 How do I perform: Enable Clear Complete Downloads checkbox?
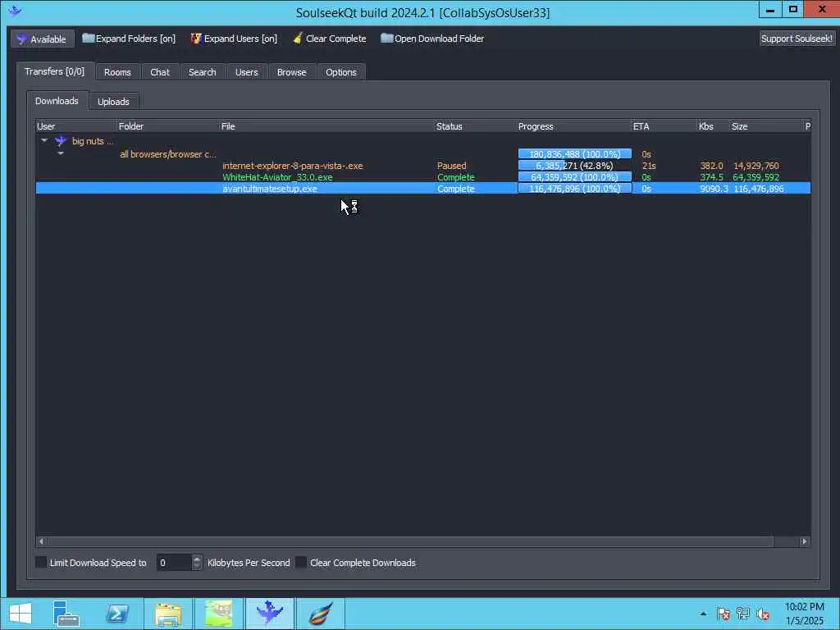pos(301,562)
